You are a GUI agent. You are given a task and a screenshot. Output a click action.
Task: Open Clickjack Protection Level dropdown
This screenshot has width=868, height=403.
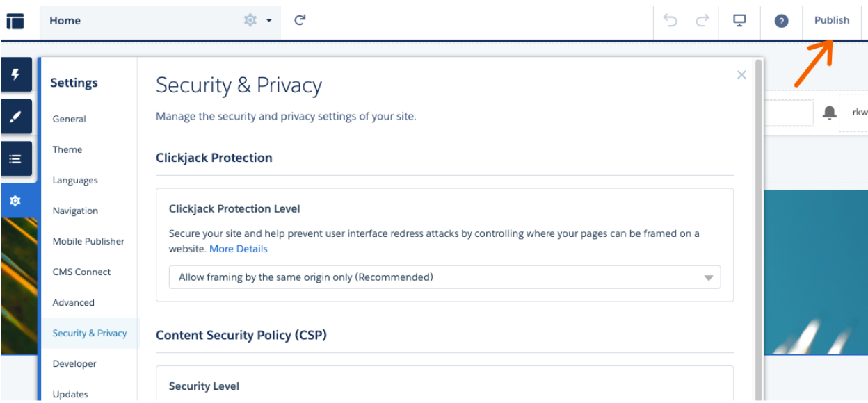point(445,277)
